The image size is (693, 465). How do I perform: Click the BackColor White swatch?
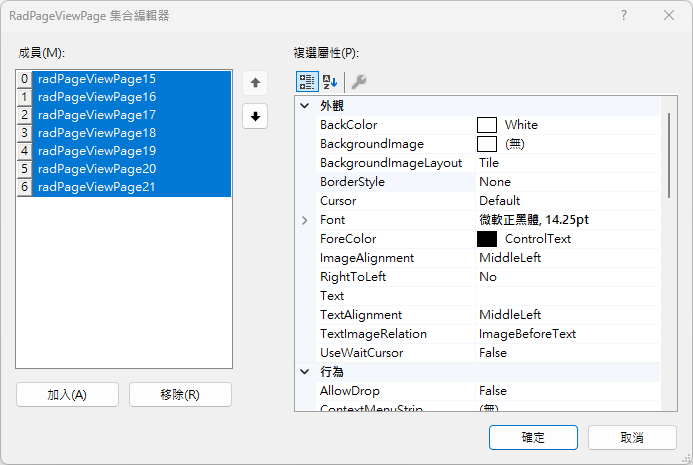pyautogui.click(x=487, y=125)
